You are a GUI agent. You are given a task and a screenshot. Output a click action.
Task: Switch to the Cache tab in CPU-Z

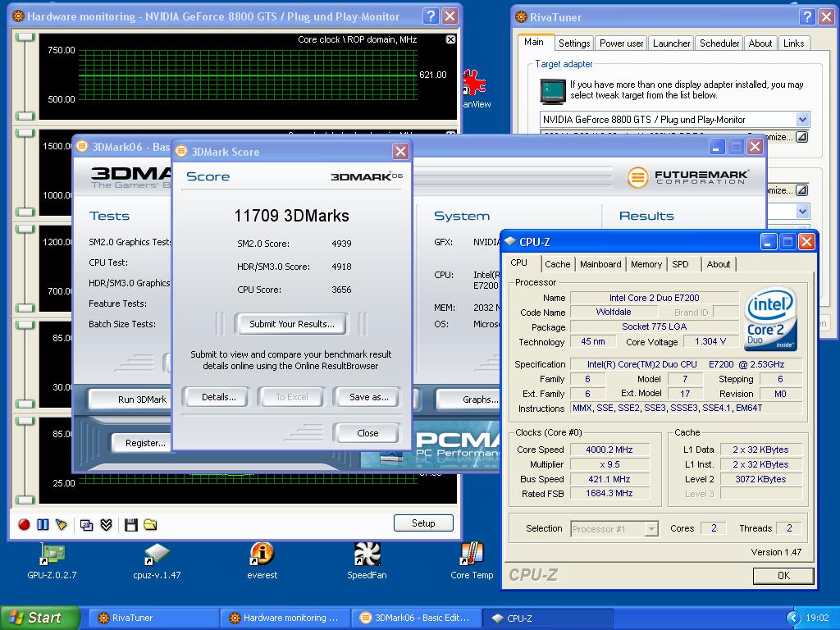(x=557, y=264)
